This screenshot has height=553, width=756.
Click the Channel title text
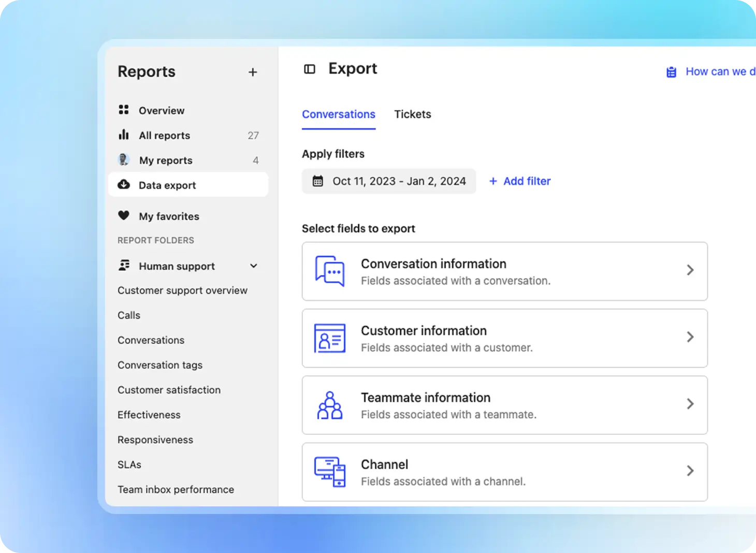pyautogui.click(x=385, y=464)
